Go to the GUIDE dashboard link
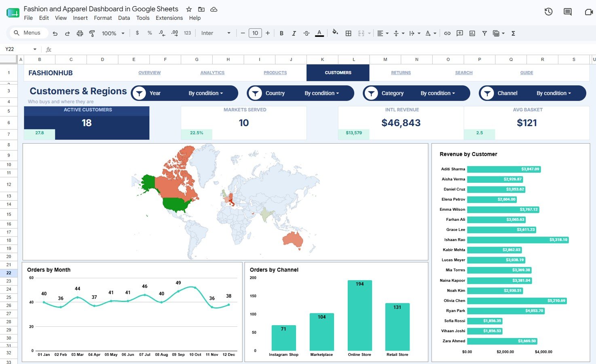 click(526, 73)
